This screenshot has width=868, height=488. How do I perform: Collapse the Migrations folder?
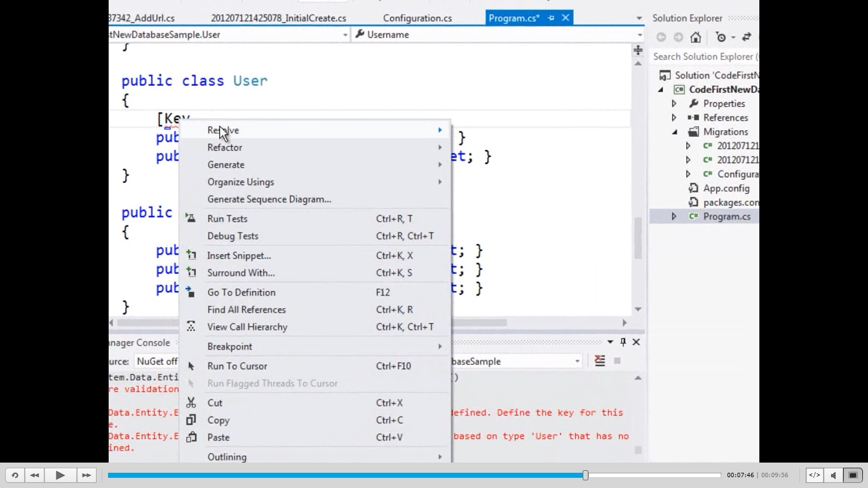[x=674, y=132]
